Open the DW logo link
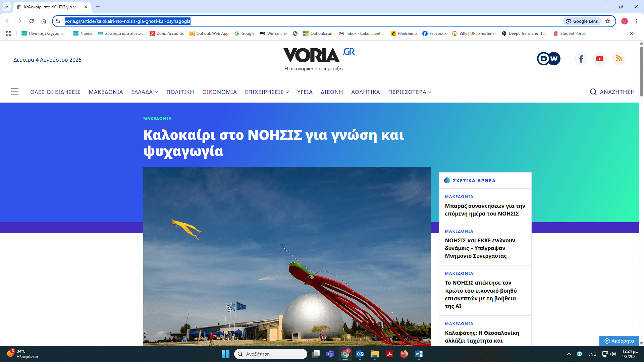Image resolution: width=644 pixels, height=362 pixels. tap(548, 59)
